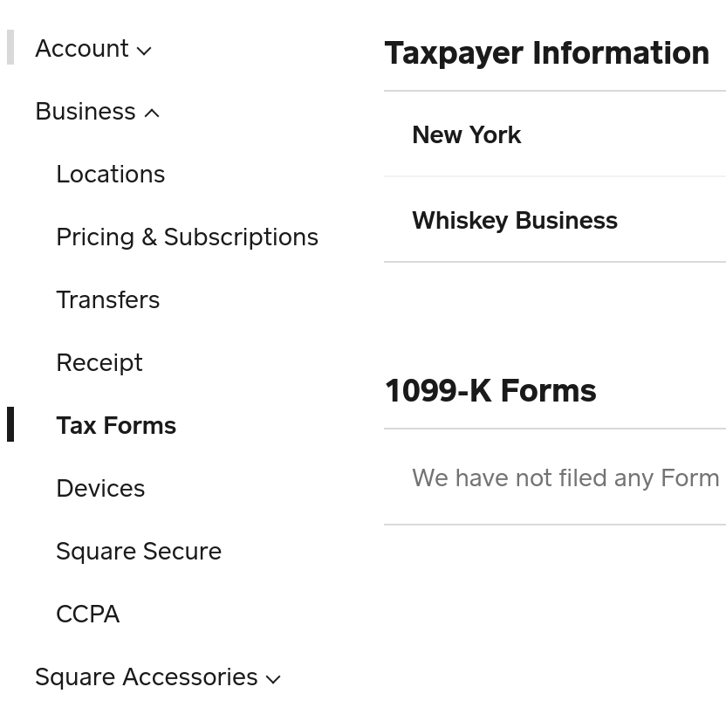Go to Pricing & Subscriptions
This screenshot has height=728, width=726.
click(x=187, y=237)
